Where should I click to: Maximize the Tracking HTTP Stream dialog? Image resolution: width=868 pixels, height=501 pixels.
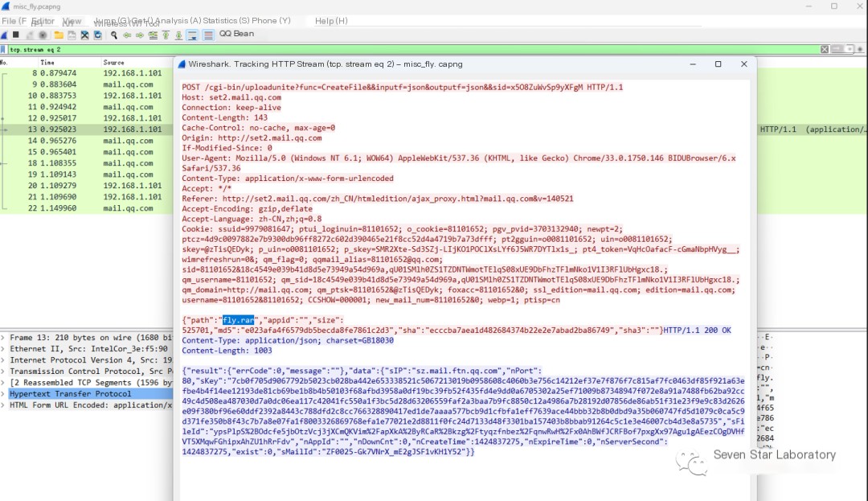[x=718, y=64]
